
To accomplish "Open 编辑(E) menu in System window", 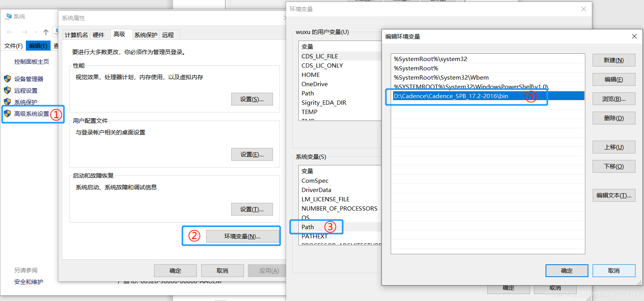I will pyautogui.click(x=38, y=46).
